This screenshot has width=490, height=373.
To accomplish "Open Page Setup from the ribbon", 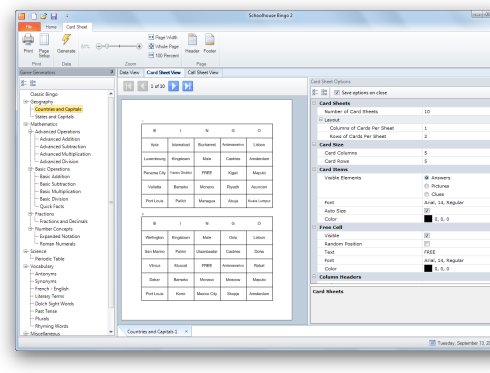I will point(44,45).
